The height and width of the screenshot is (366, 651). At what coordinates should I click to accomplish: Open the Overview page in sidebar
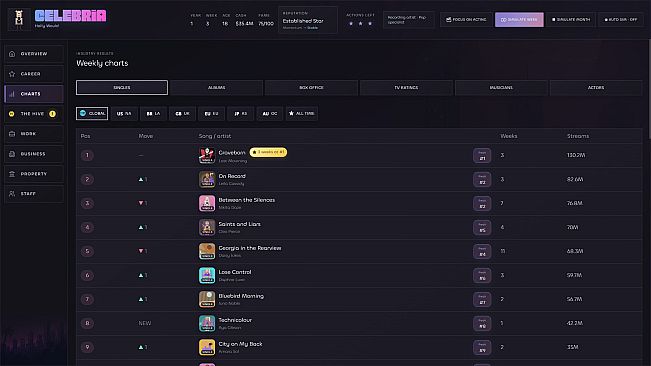tap(34, 54)
